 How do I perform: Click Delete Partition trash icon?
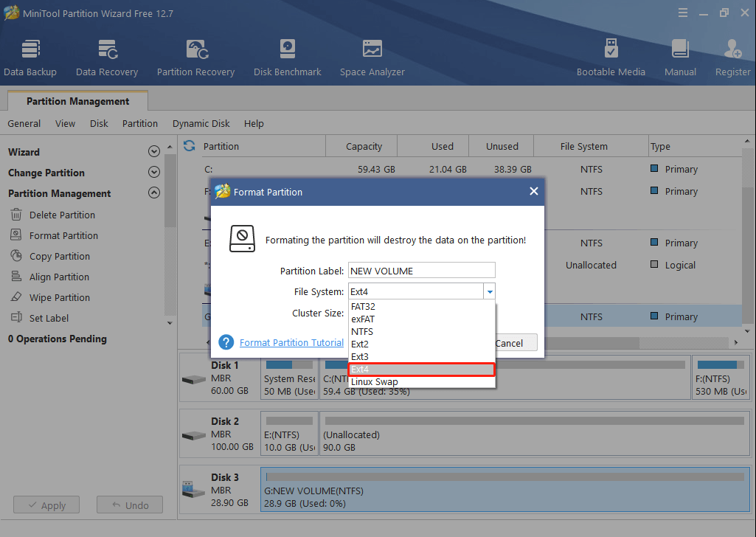16,215
